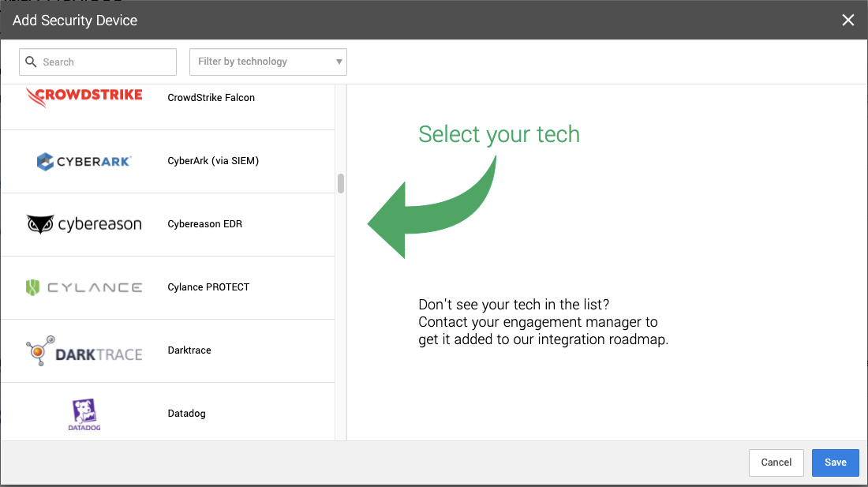Click the Cylance logo

84,287
